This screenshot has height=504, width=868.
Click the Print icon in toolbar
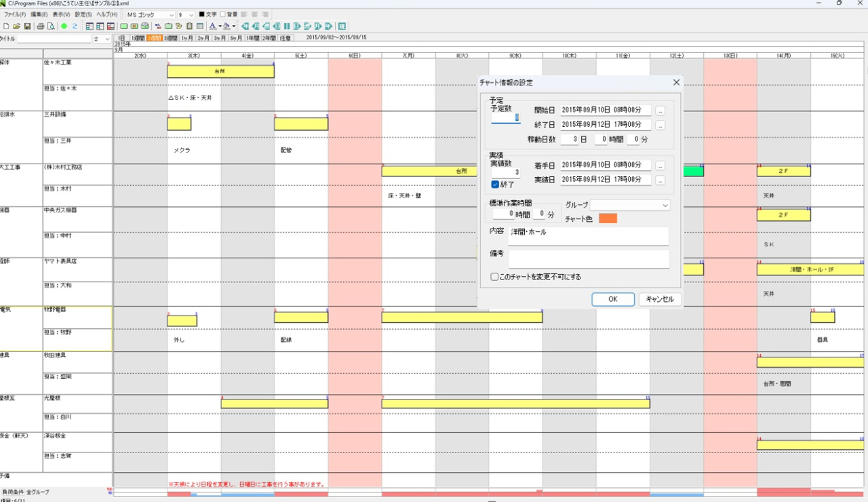point(41,26)
